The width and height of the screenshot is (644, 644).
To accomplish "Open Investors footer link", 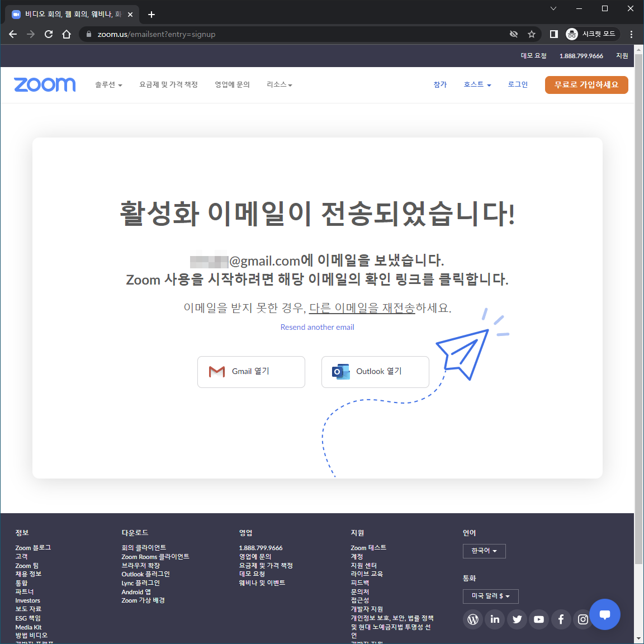I will point(27,600).
